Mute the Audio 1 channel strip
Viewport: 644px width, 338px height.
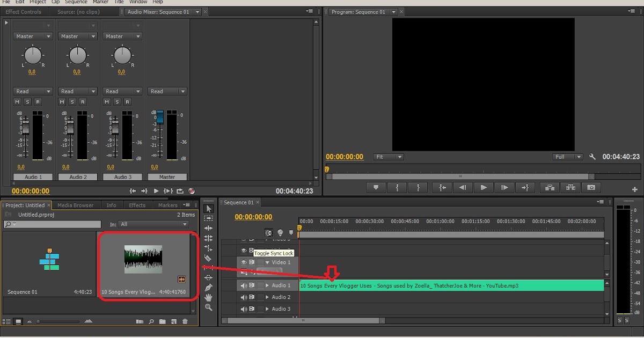pos(17,102)
